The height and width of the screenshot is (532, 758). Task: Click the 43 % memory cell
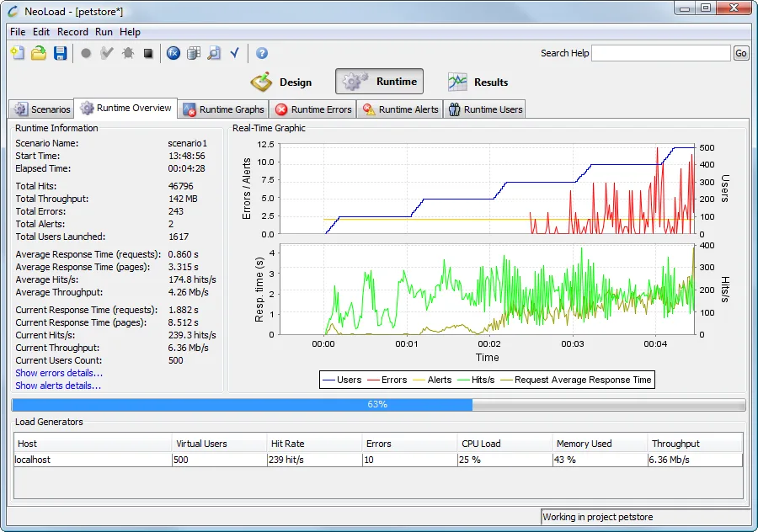[600, 460]
